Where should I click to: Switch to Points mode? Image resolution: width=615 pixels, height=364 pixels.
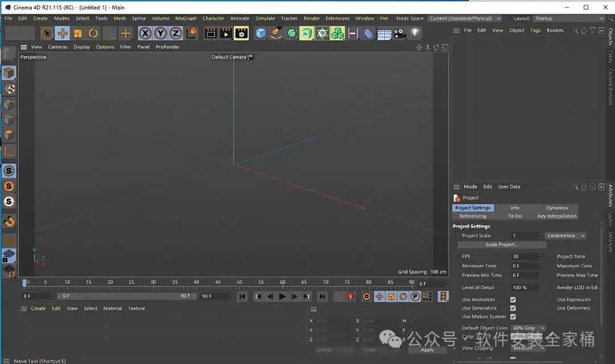(x=9, y=105)
